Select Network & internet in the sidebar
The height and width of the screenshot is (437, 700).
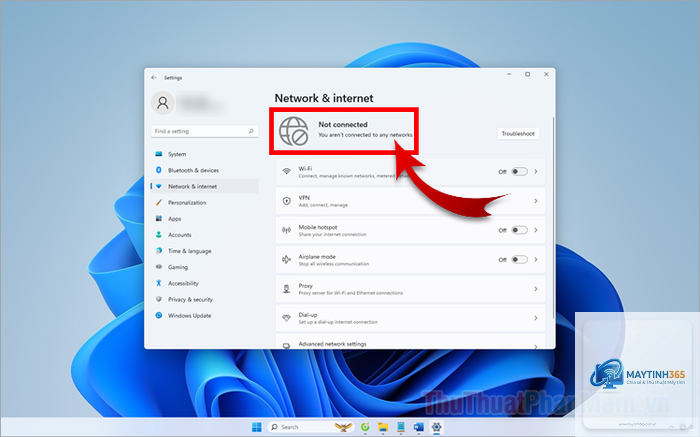tap(204, 186)
